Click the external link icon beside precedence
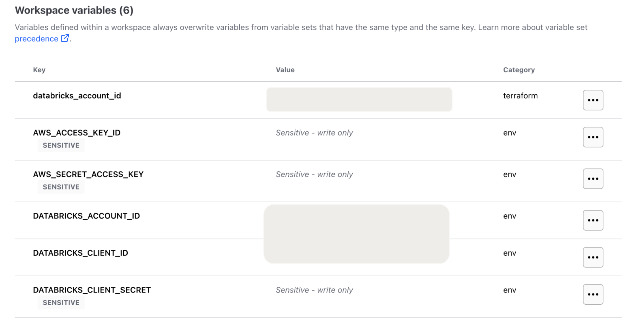This screenshot has width=644, height=326. (x=65, y=38)
